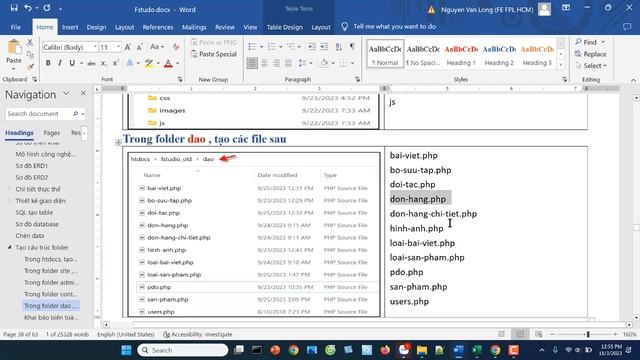Click the Paste clipboard icon
The image size is (640, 360).
click(14, 47)
